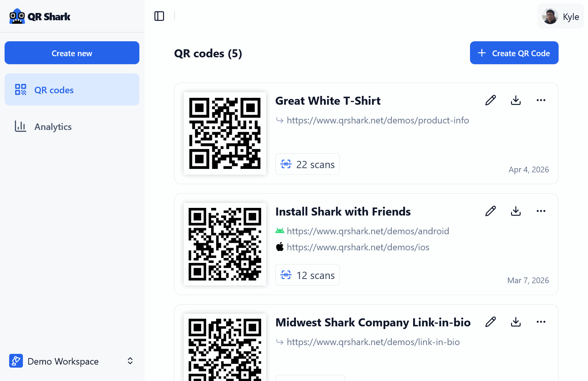Click Kyle's profile avatar

point(550,16)
